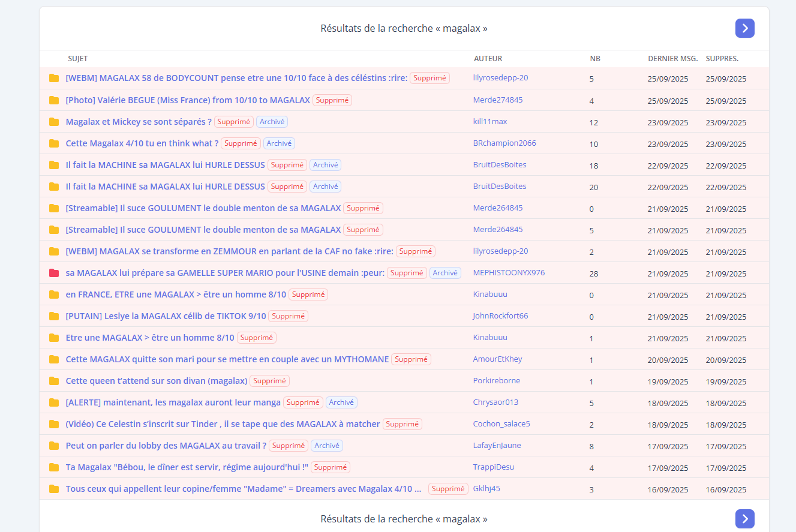The width and height of the screenshot is (796, 532).
Task: Open author profile kill11max
Action: (489, 122)
